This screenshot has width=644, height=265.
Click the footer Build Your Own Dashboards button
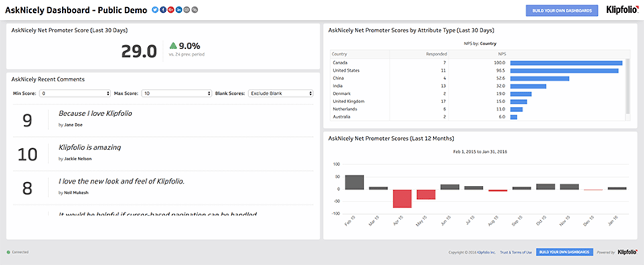click(565, 252)
